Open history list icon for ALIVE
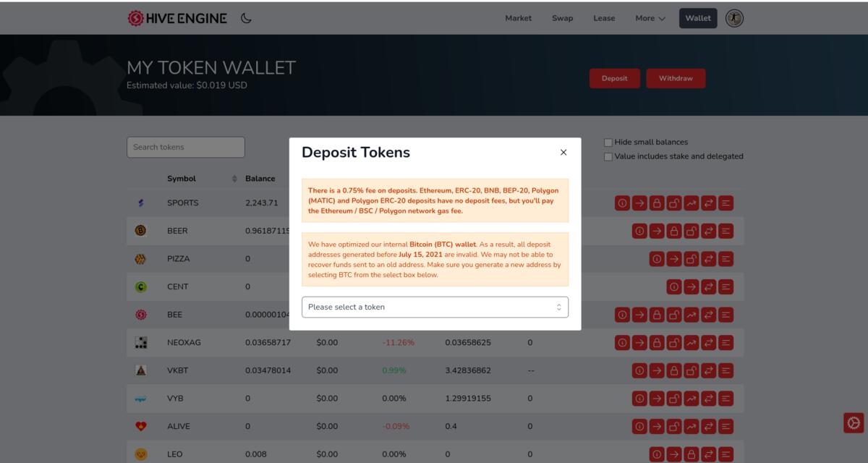The image size is (868, 463). (726, 426)
